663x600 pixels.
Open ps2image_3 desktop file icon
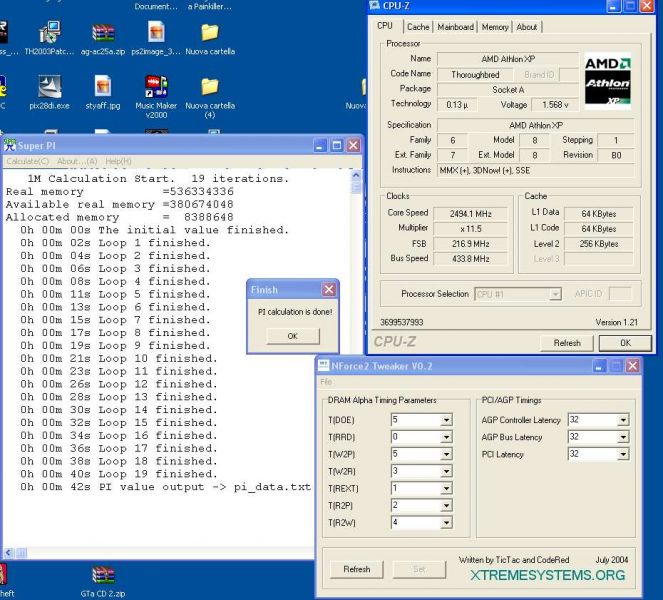[156, 38]
